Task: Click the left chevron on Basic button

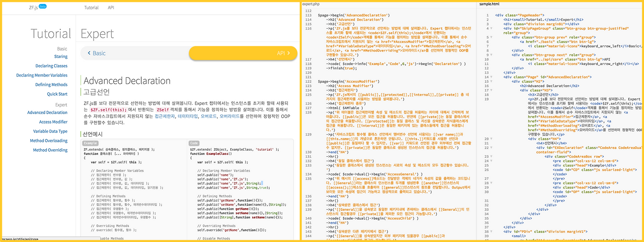Action: click(89, 53)
